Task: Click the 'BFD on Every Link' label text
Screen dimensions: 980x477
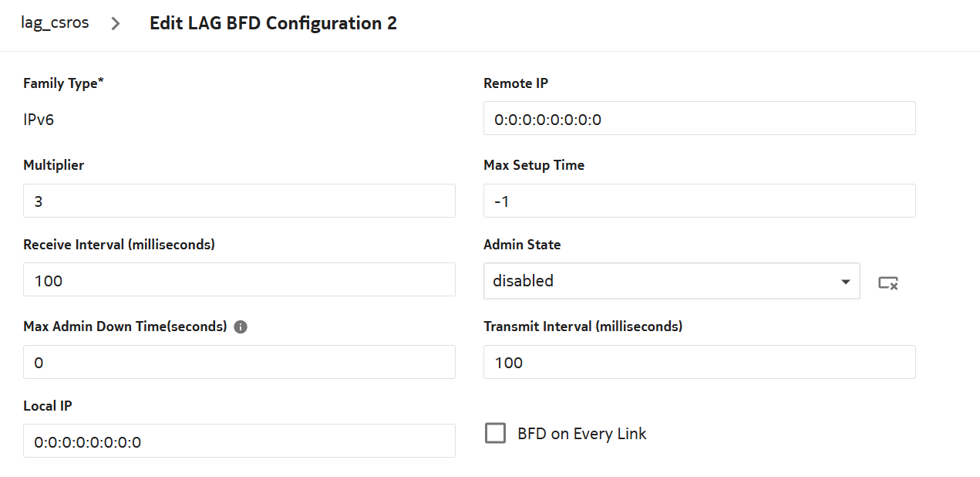Action: point(581,434)
